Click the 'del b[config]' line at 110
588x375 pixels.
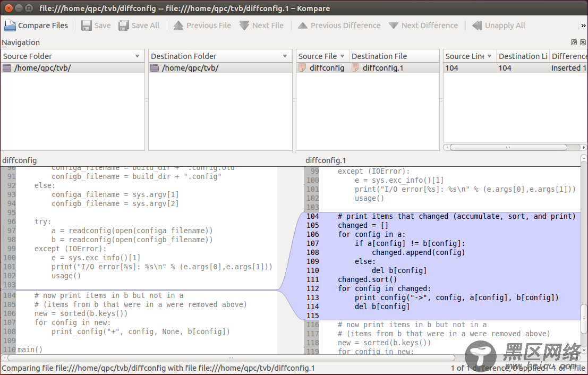399,270
